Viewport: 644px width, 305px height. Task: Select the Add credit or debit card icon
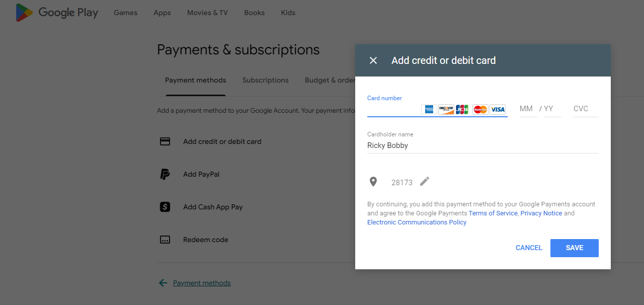click(165, 141)
